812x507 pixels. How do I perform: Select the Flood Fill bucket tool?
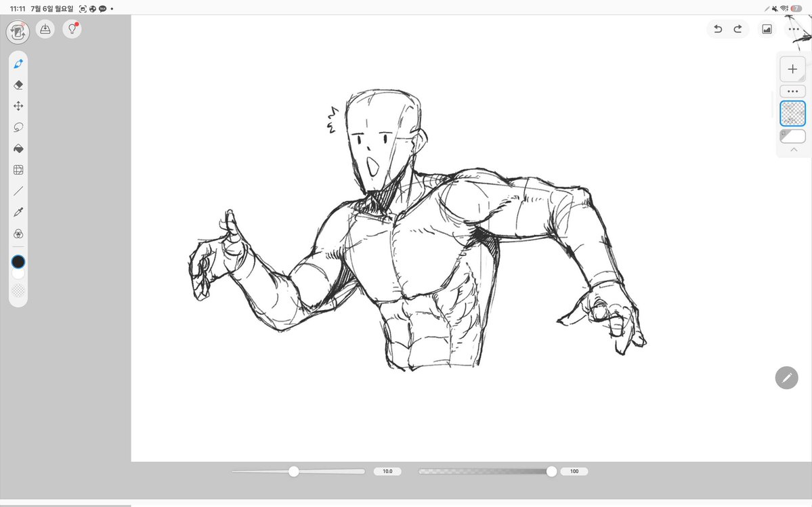18,148
